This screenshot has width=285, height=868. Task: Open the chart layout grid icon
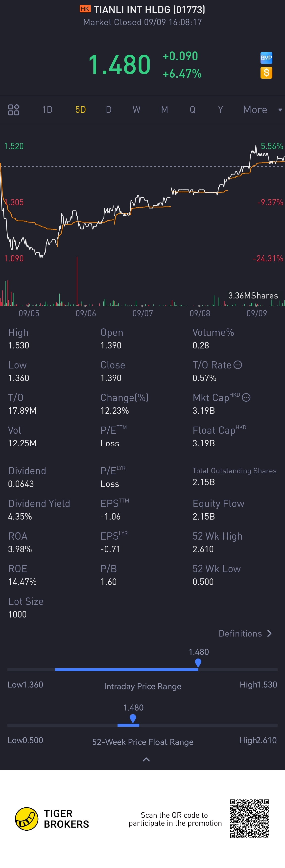tap(14, 110)
